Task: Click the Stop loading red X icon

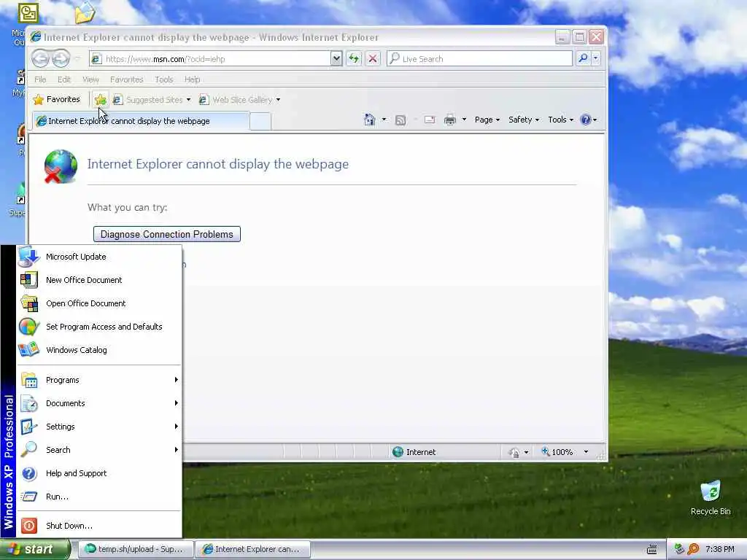Action: pos(373,58)
